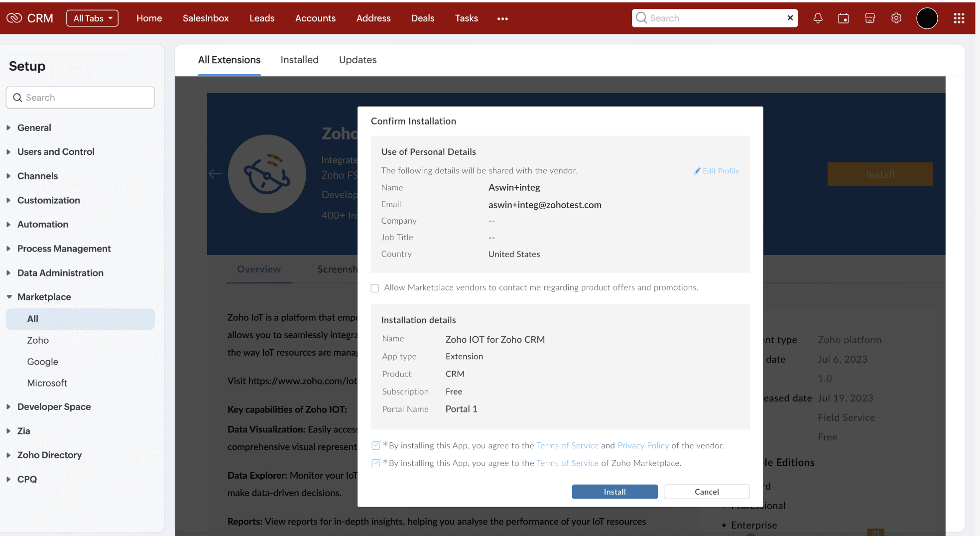Open the Marketplace store icon
Image resolution: width=980 pixels, height=536 pixels.
tap(870, 18)
